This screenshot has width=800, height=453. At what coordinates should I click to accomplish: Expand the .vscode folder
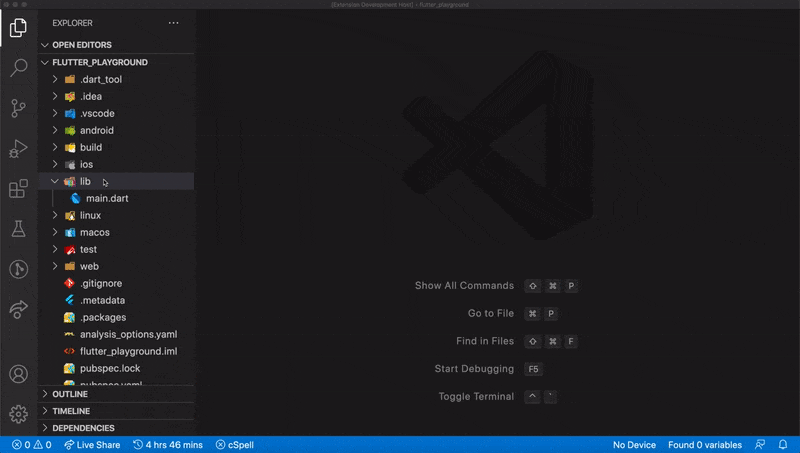tap(116, 113)
